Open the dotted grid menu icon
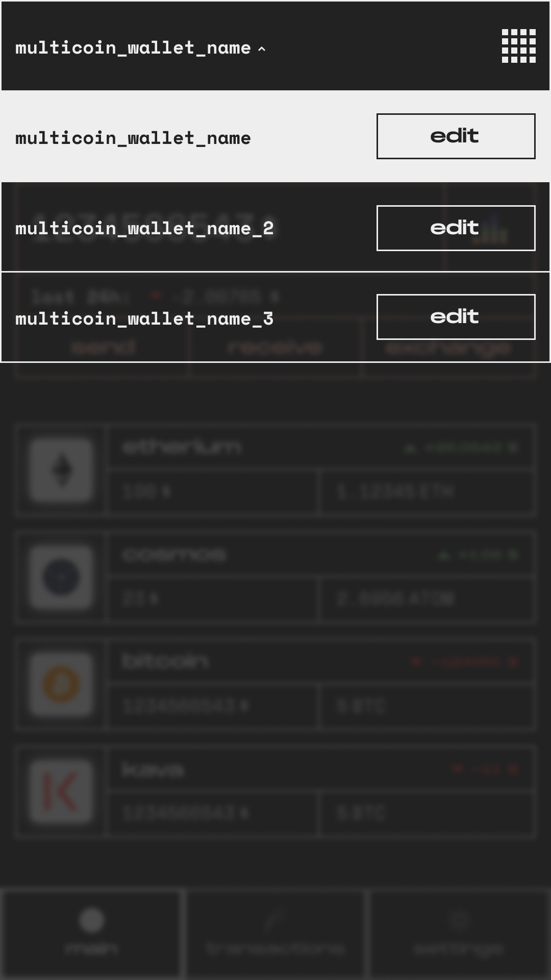Image resolution: width=551 pixels, height=980 pixels. pyautogui.click(x=518, y=46)
